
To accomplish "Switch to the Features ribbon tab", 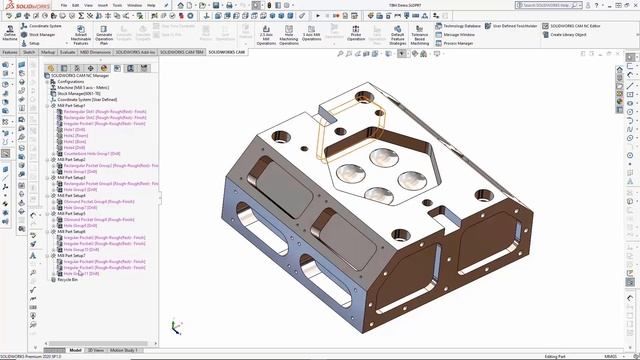I will (x=10, y=52).
